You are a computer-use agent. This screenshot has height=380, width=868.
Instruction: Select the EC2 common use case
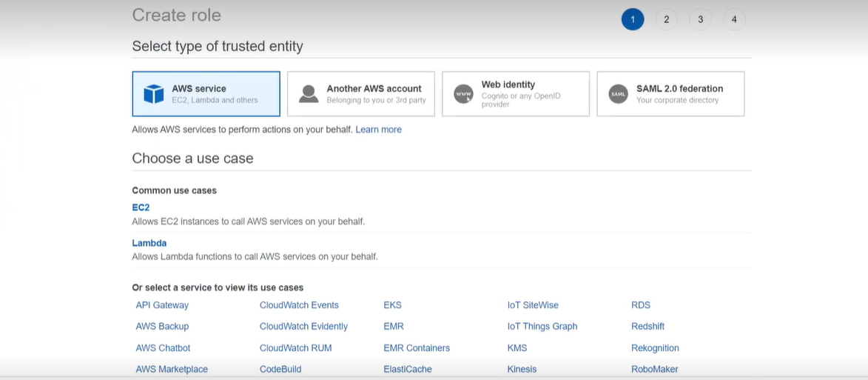tap(141, 207)
